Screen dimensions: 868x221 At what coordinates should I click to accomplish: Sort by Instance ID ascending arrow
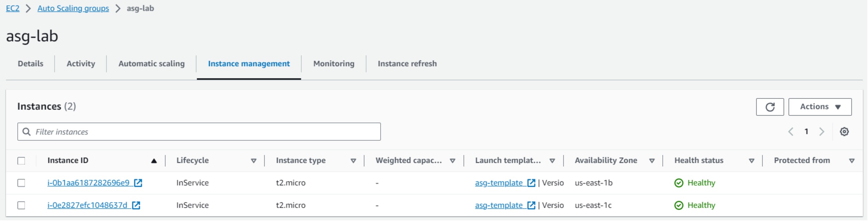point(154,161)
